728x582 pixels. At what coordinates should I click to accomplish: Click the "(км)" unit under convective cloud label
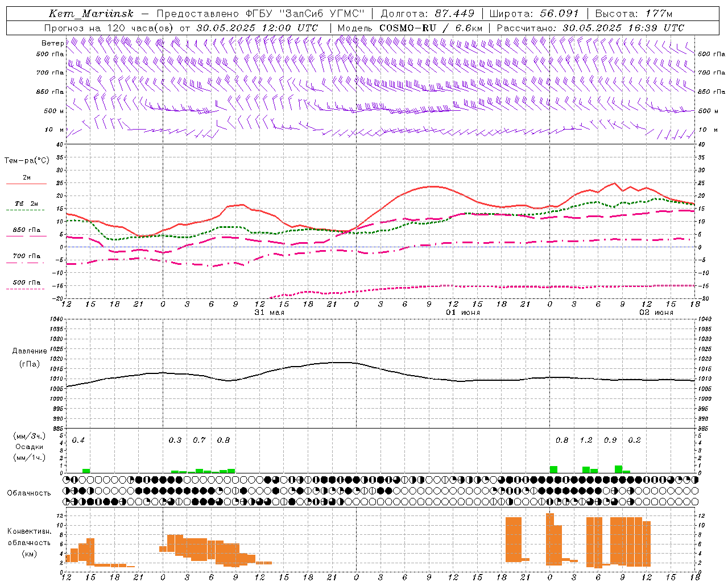pos(29,554)
